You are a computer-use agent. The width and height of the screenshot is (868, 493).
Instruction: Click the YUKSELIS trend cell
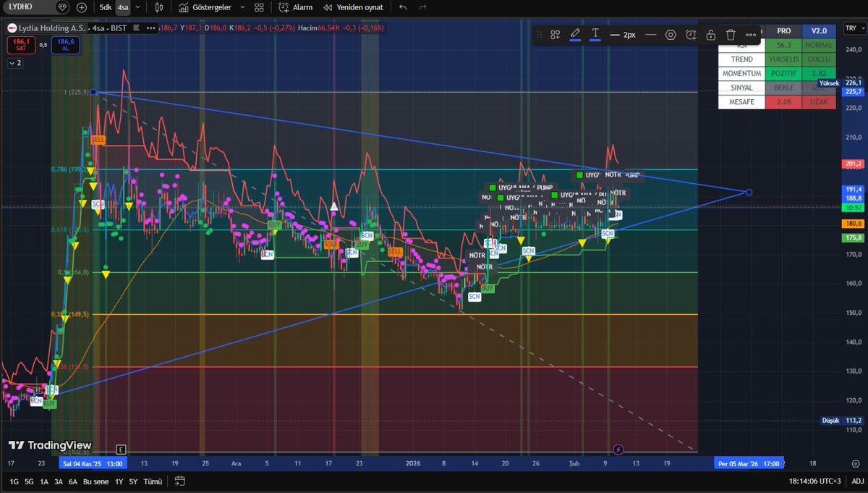tap(783, 59)
